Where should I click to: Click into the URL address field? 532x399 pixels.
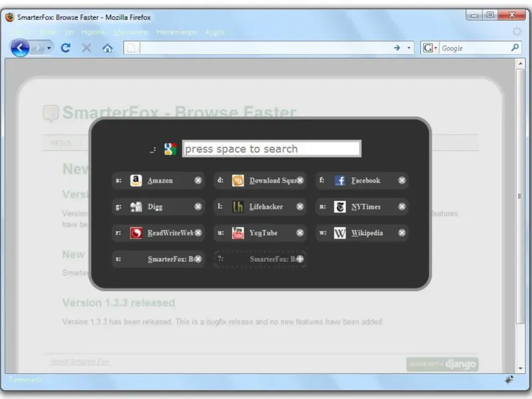click(265, 48)
